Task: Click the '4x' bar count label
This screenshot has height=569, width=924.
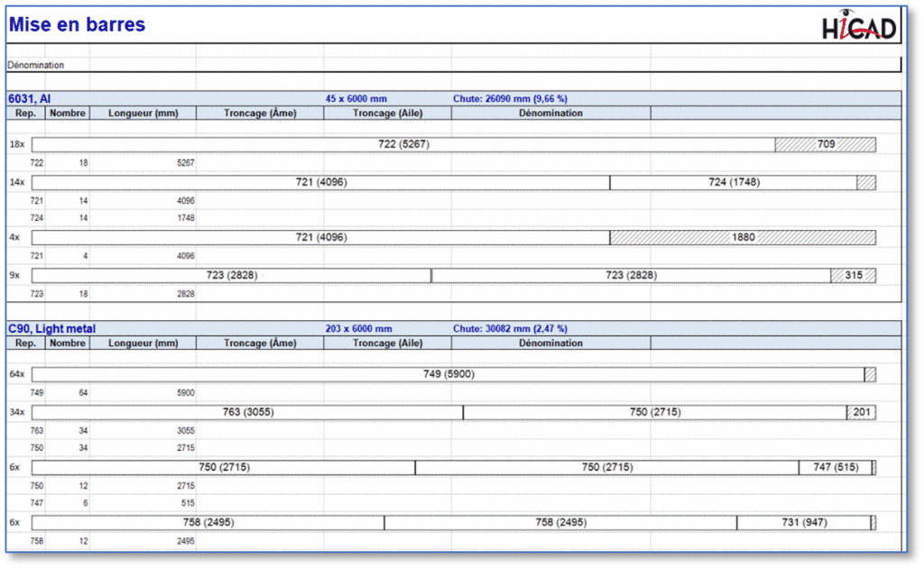Action: coord(14,237)
